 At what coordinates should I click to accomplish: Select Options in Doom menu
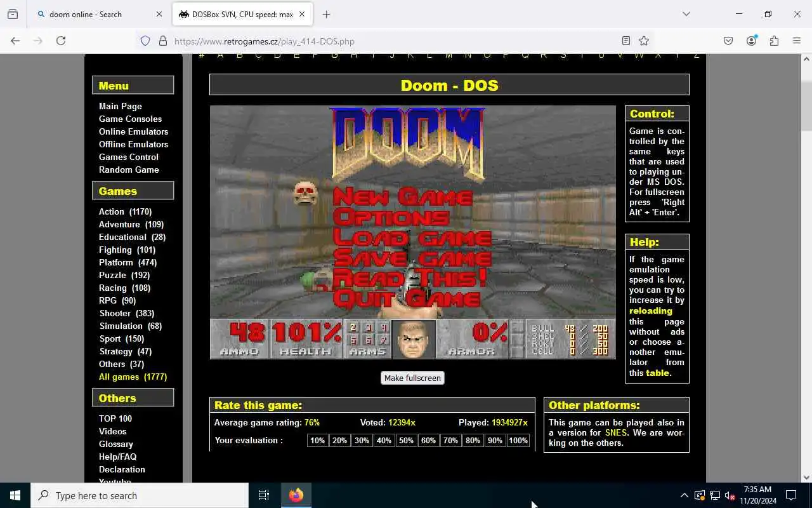coord(391,217)
